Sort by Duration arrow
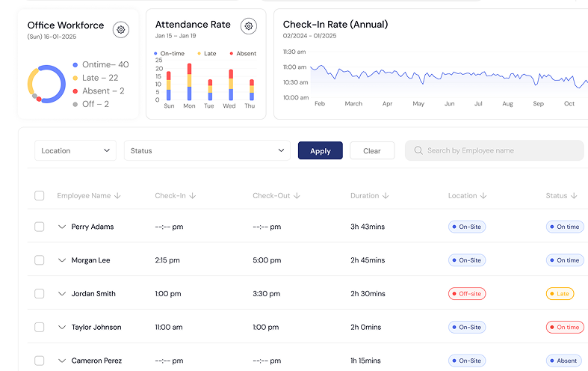 pyautogui.click(x=386, y=196)
